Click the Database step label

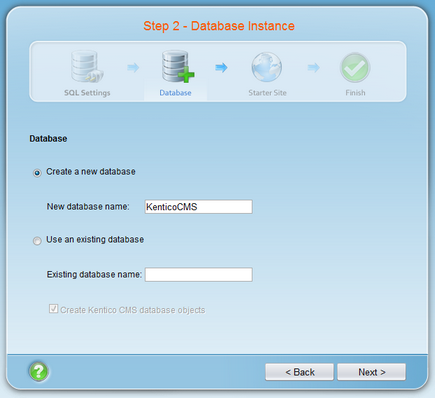click(x=175, y=93)
